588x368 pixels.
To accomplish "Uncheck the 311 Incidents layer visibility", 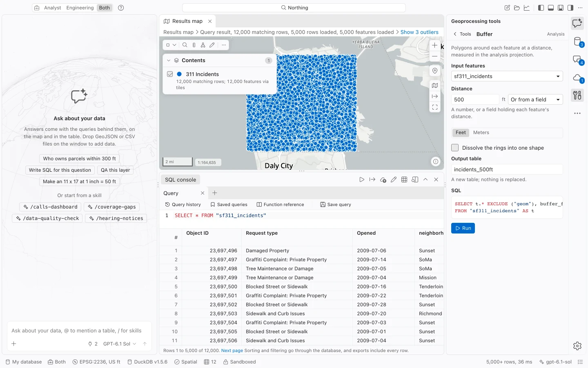I will pyautogui.click(x=170, y=74).
